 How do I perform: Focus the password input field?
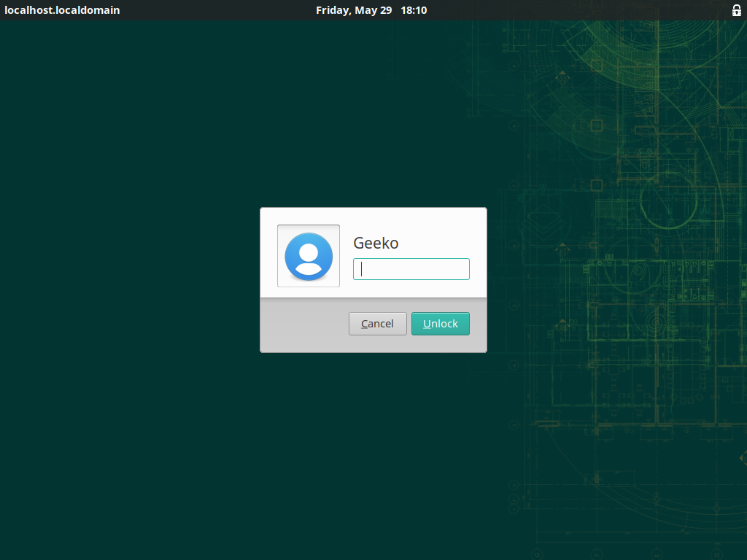pyautogui.click(x=411, y=269)
